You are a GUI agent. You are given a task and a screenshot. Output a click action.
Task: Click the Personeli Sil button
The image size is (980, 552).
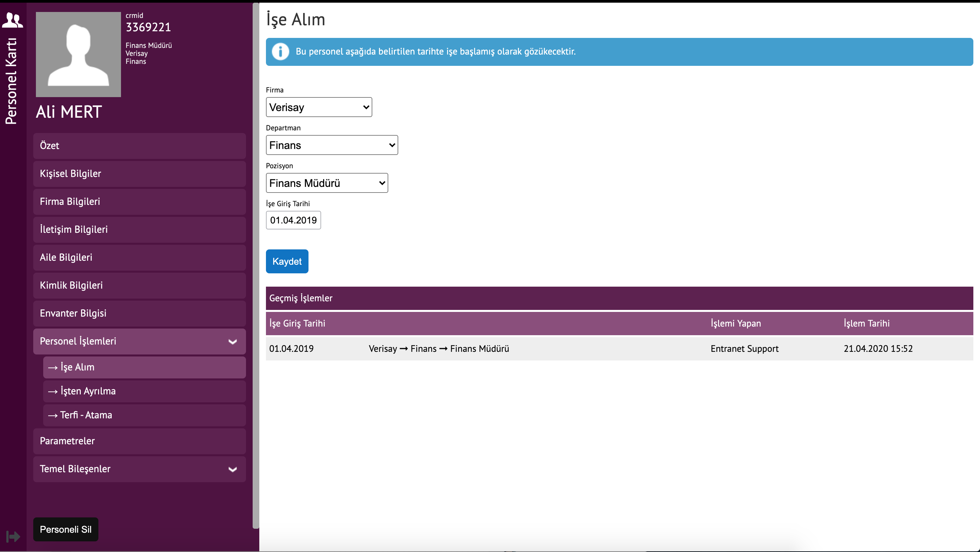(66, 529)
